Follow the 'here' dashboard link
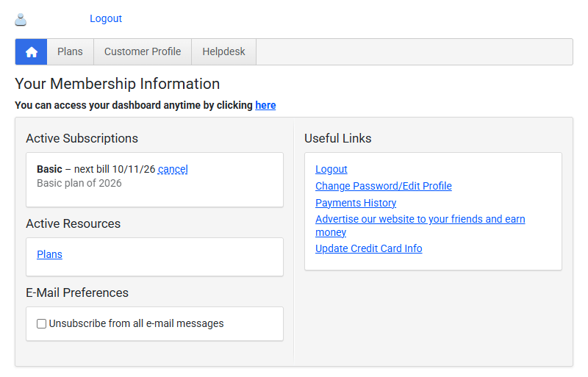The width and height of the screenshot is (588, 377). 265,105
